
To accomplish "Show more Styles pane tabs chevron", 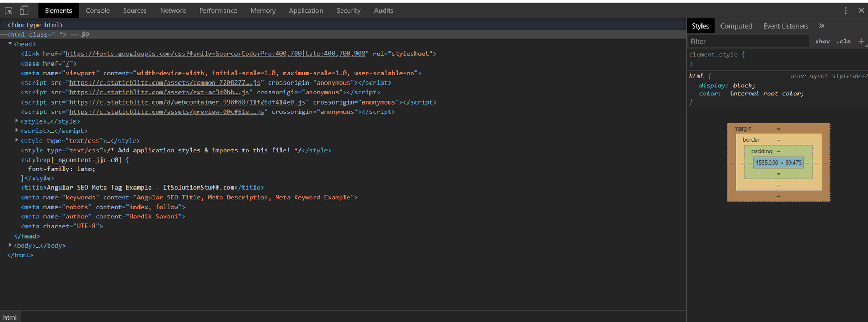I will click(821, 26).
